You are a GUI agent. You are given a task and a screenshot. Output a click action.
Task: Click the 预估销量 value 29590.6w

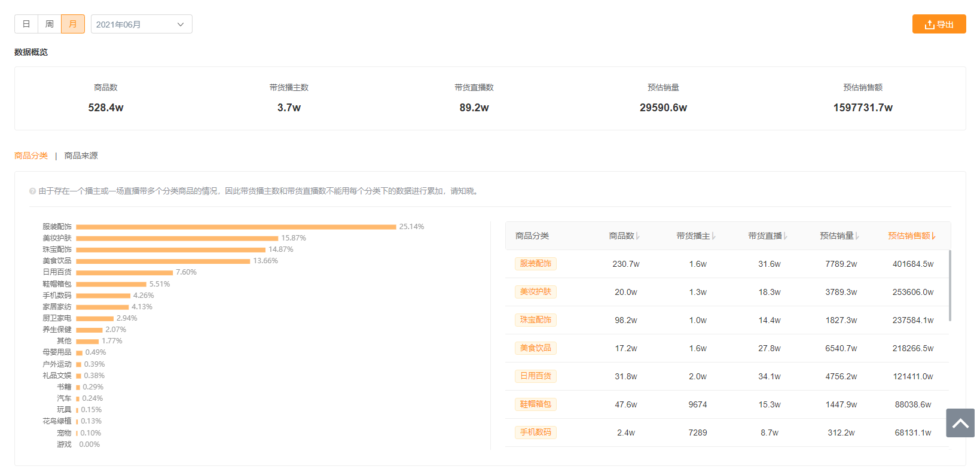coord(663,108)
